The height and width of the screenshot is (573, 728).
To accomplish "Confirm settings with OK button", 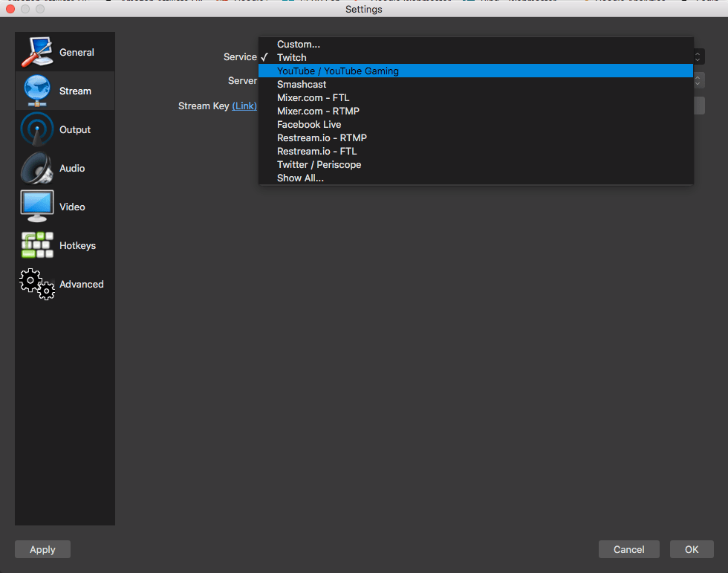I will [692, 549].
